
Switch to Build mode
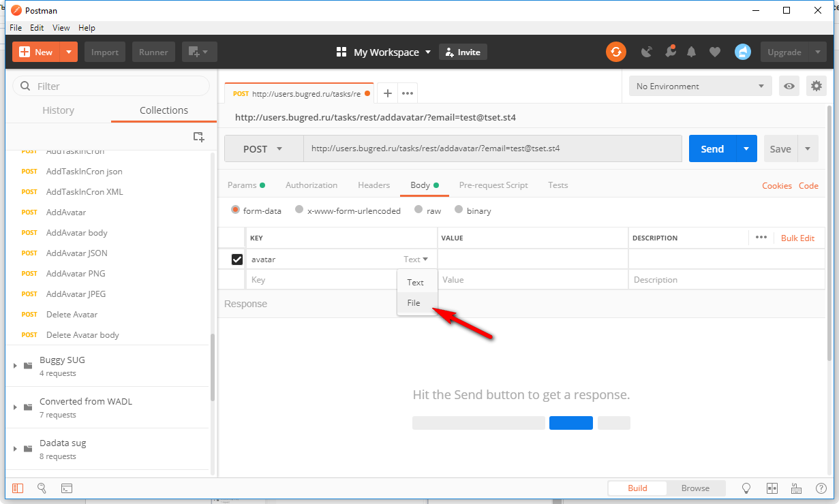click(x=637, y=488)
